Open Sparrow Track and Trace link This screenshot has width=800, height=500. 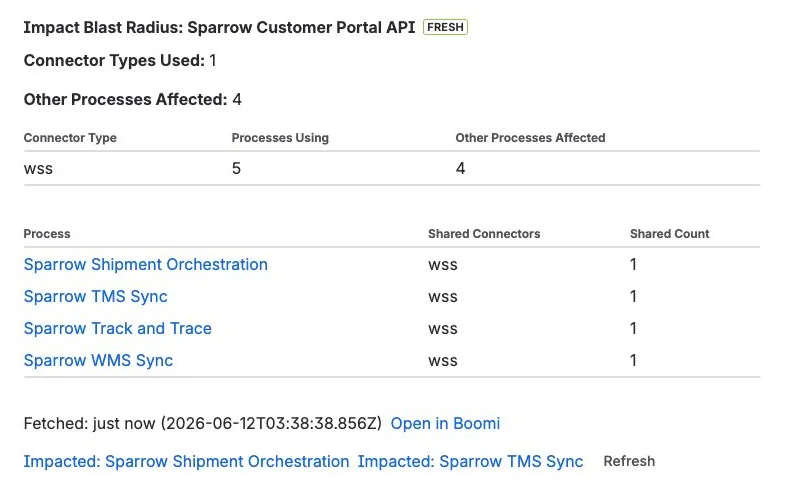[117, 328]
